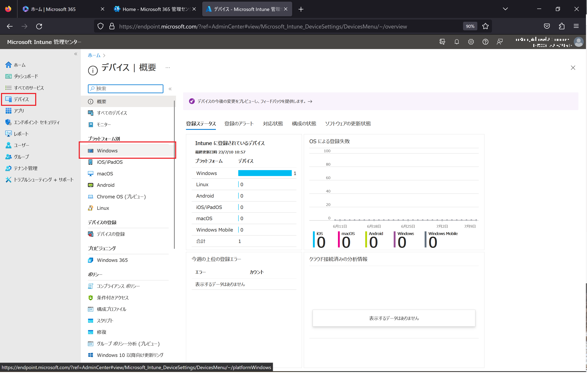Collapse the デバイス menu pane chevron

point(170,89)
